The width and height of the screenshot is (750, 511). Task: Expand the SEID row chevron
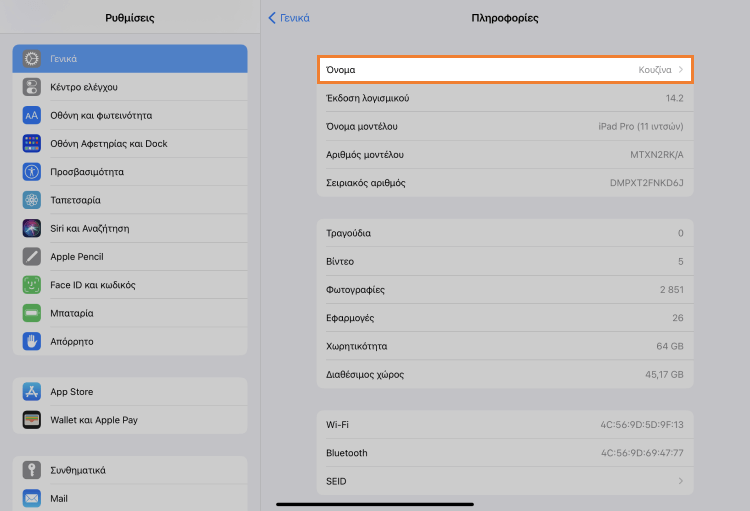(x=681, y=481)
